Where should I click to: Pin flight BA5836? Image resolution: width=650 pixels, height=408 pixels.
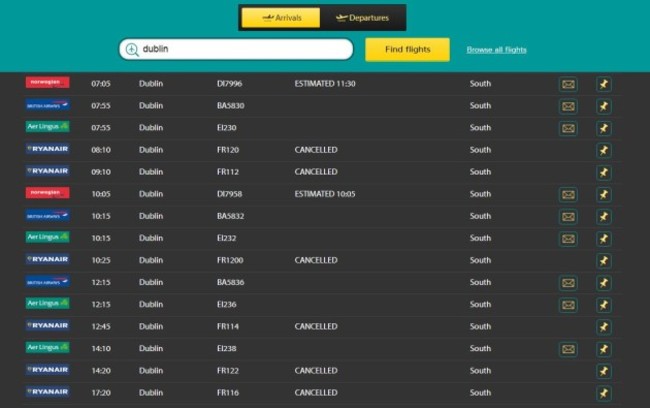click(604, 283)
